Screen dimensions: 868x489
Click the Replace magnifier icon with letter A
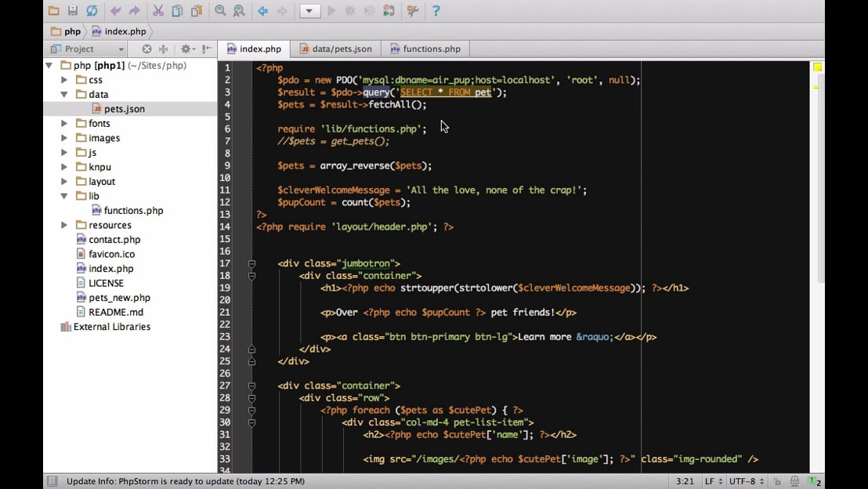tap(239, 10)
